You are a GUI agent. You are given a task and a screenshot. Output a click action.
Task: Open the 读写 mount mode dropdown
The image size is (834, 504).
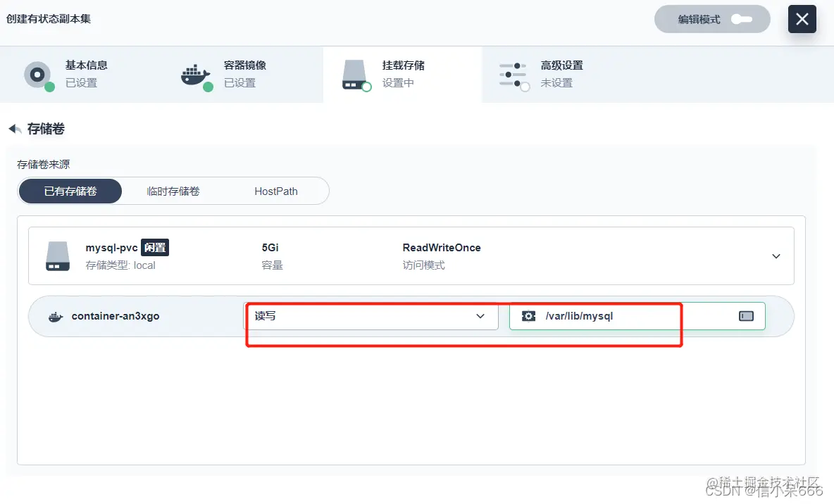point(371,316)
